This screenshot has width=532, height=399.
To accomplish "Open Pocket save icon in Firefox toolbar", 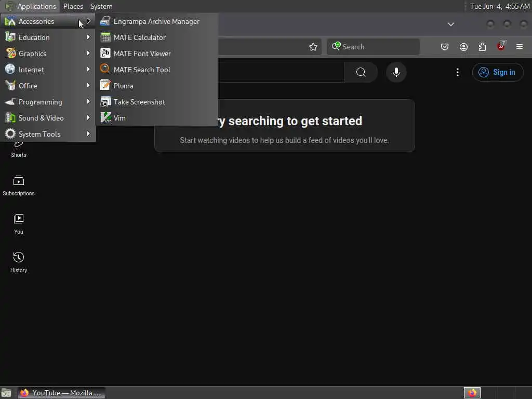I will [x=445, y=47].
